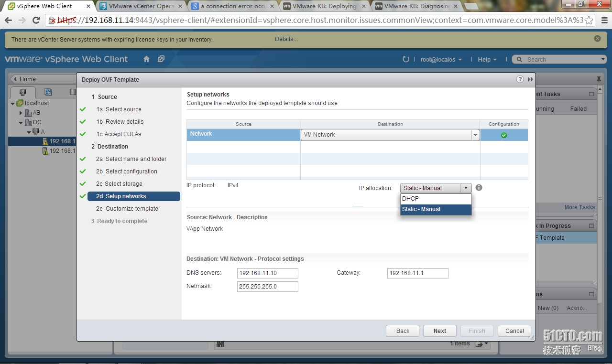Switch to Storage navigator tab icon
The width and height of the screenshot is (612, 364).
coord(72,92)
